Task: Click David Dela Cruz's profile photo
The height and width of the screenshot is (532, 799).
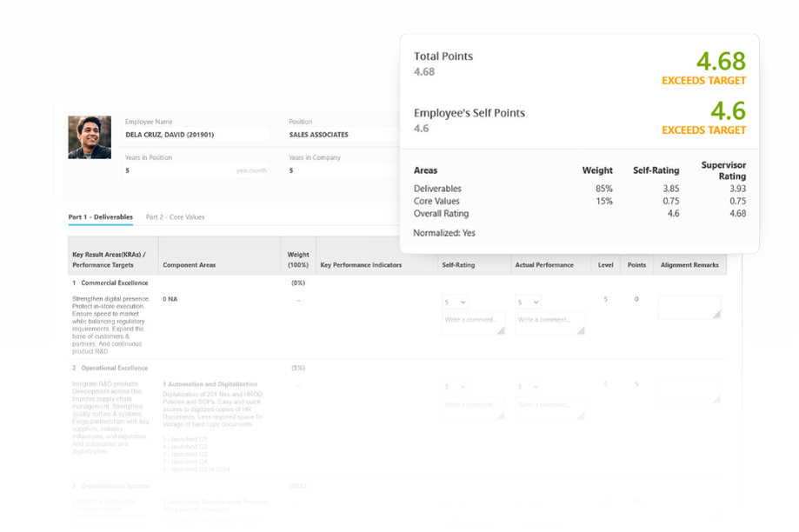Action: pos(90,137)
